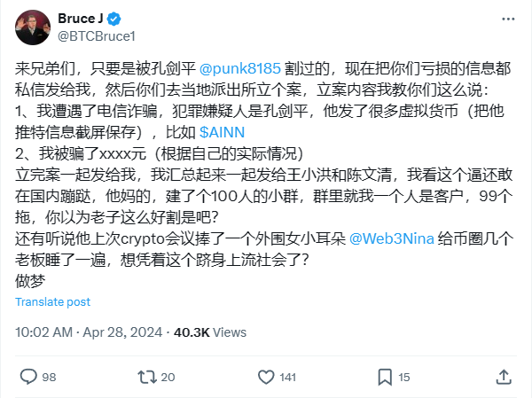Open the @Web3Nina mention
Image resolution: width=532 pixels, height=398 pixels.
point(392,238)
